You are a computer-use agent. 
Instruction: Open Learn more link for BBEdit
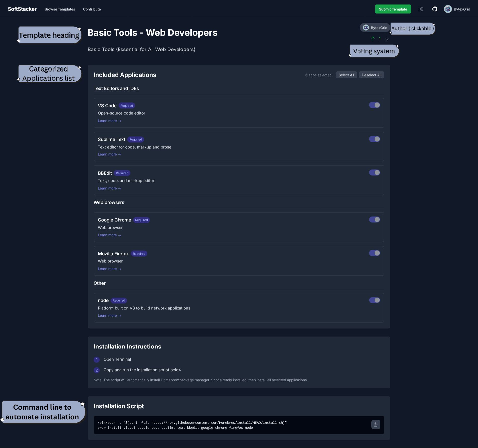point(110,188)
